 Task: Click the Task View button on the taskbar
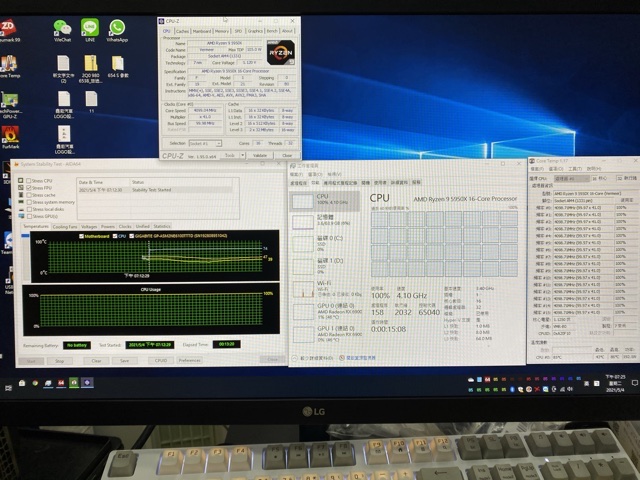8,388
